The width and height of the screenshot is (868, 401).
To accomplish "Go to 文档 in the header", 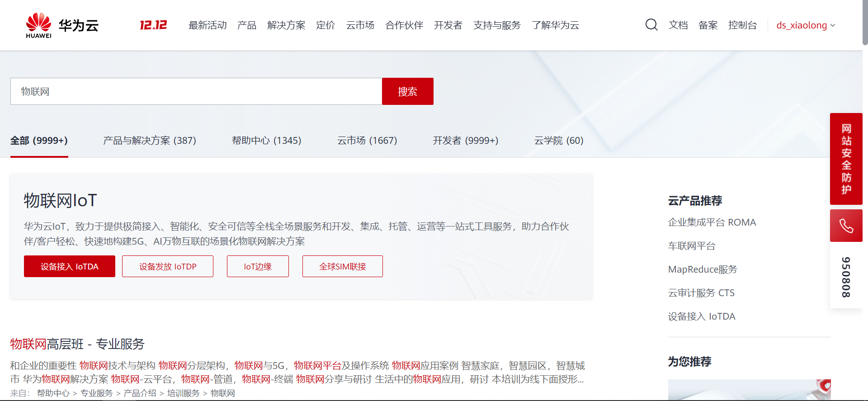I will coord(678,25).
